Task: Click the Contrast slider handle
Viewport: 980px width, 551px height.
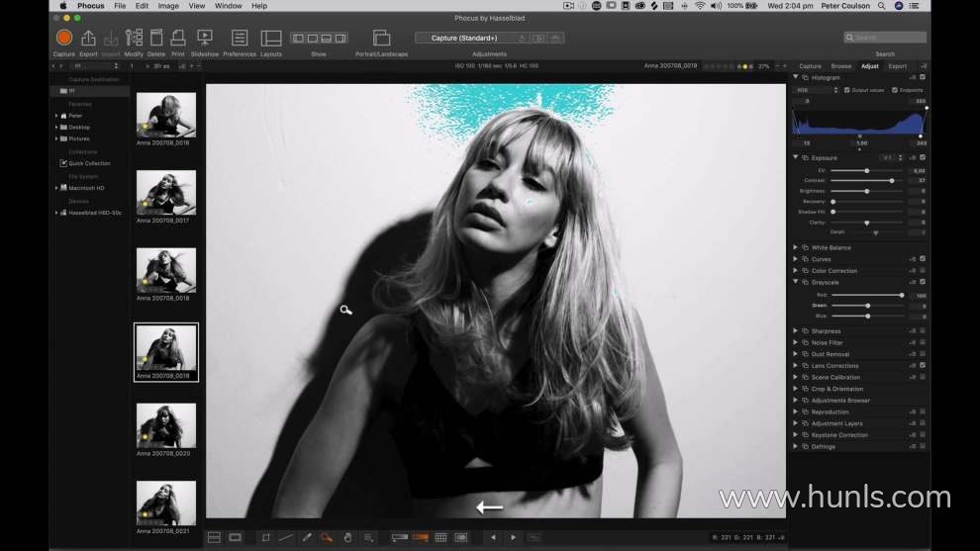Action: [x=892, y=181]
